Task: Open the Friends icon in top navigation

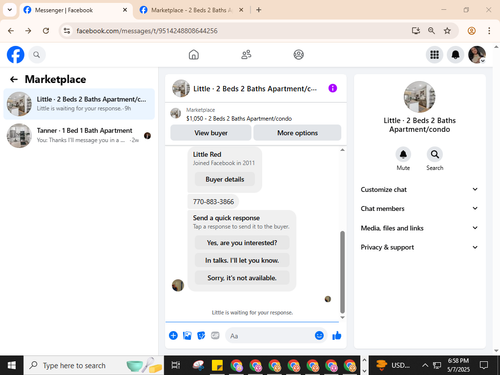Action: (x=246, y=54)
